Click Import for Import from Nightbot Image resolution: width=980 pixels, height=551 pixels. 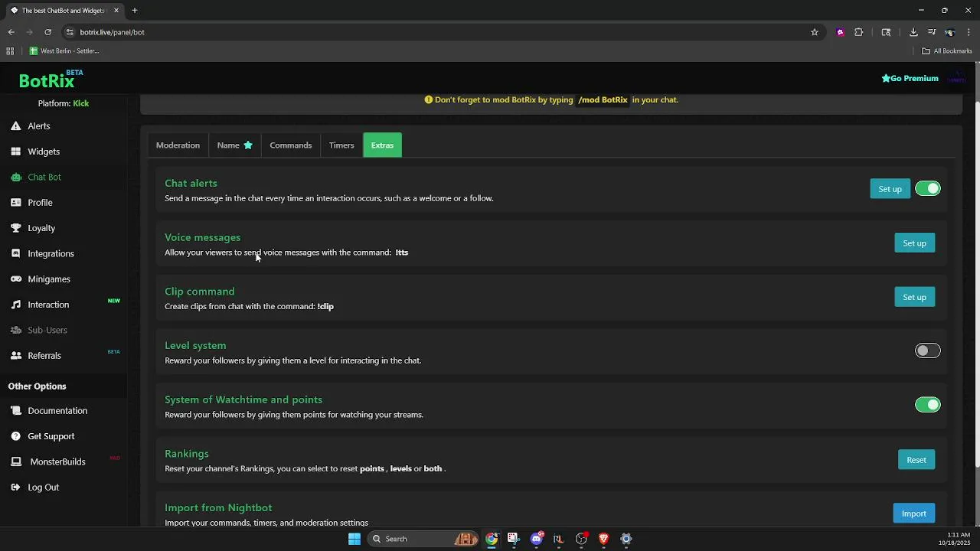coord(913,514)
